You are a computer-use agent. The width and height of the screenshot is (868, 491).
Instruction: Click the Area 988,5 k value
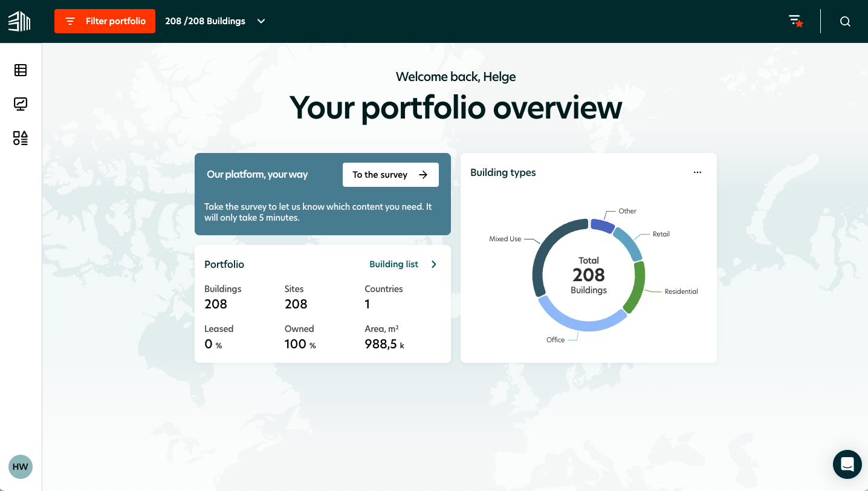(384, 345)
